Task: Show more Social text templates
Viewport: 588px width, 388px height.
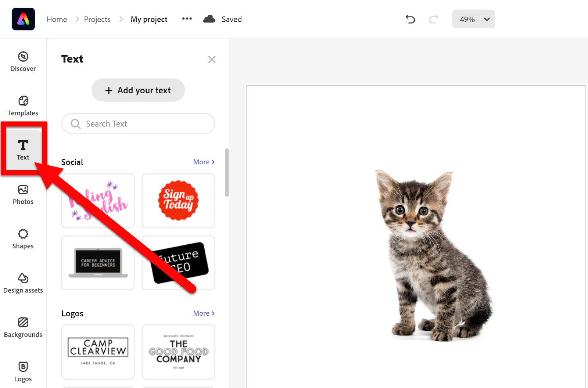Action: point(204,162)
